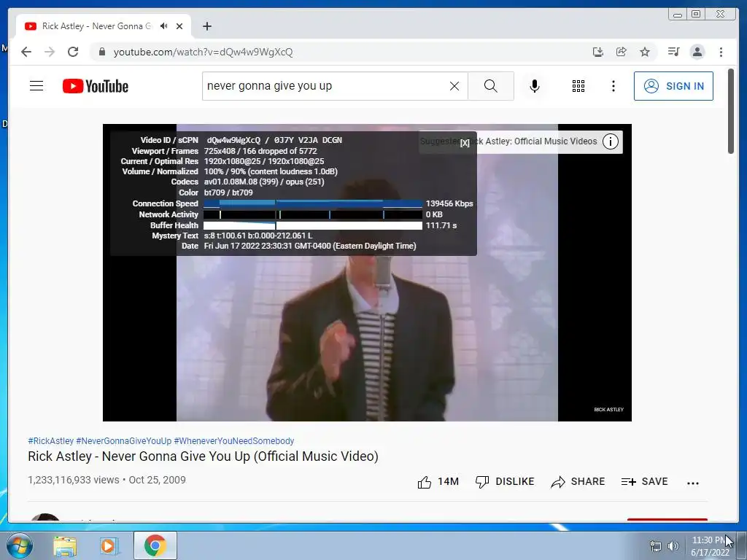Open the #WheneverYouNeedSomebody hashtag
747x560 pixels.
[x=234, y=441]
